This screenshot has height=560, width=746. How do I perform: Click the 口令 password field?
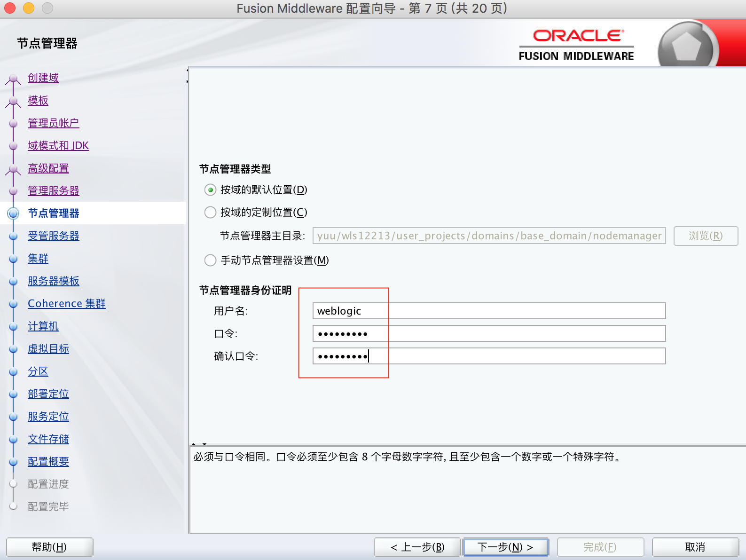pos(489,333)
